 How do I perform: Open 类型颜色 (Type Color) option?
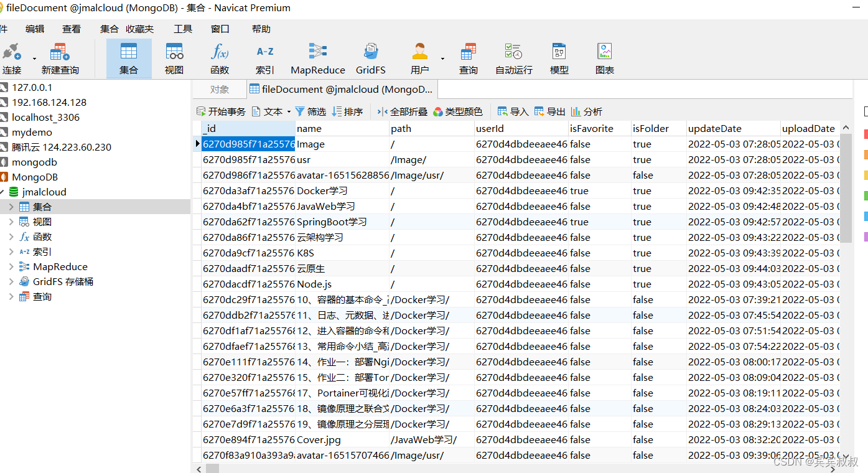click(x=458, y=111)
